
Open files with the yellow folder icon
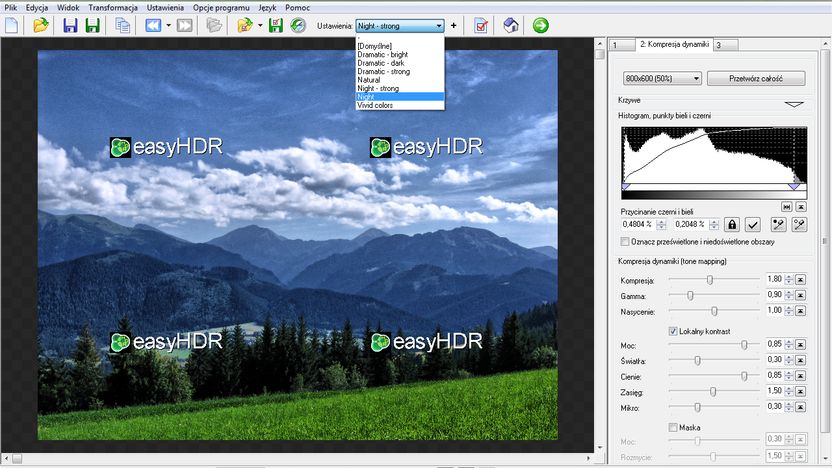coord(41,25)
